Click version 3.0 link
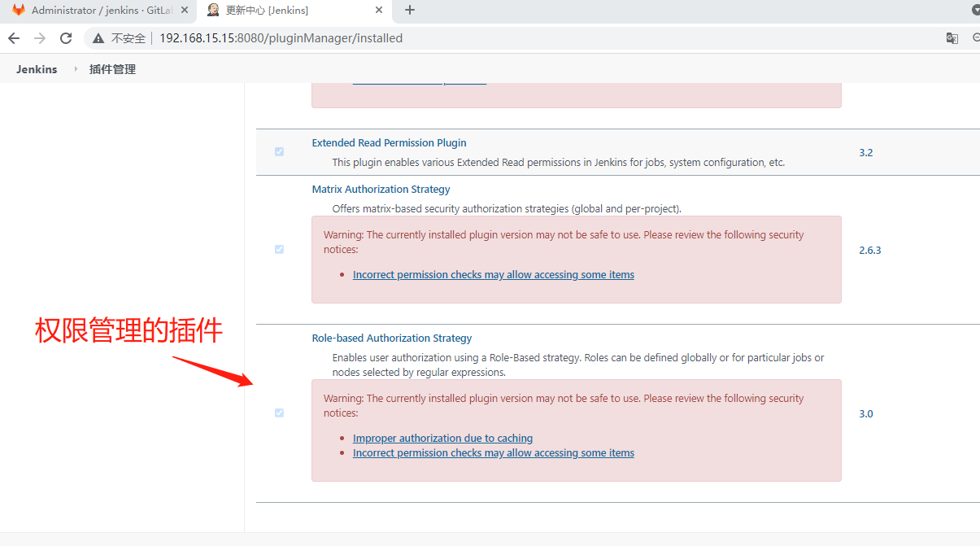 (865, 414)
